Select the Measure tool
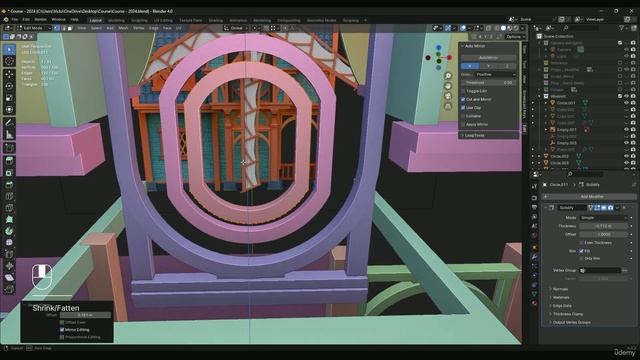Screen dimensions: 640x360 coord(9,134)
